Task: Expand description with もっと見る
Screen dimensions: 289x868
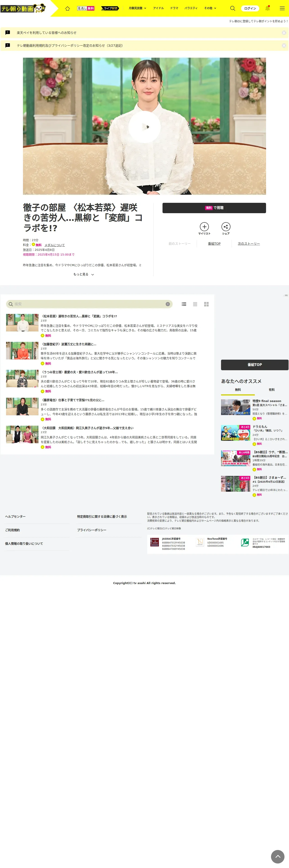Action: click(x=84, y=274)
